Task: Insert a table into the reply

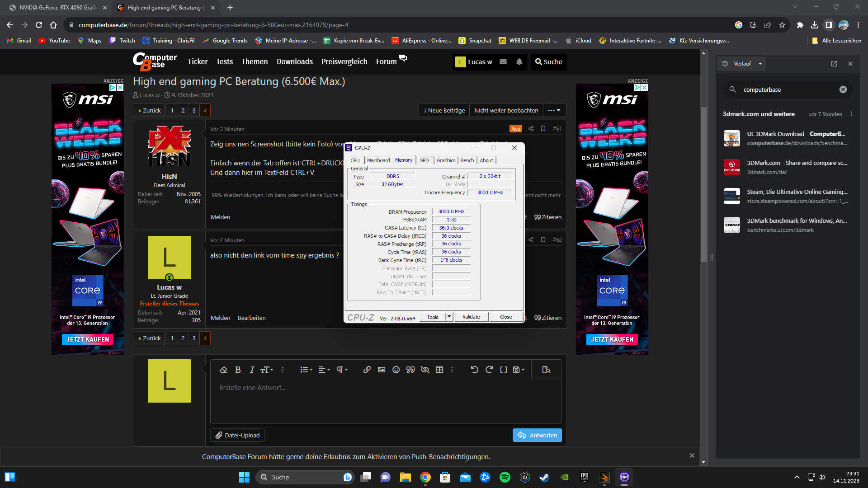Action: coord(439,369)
